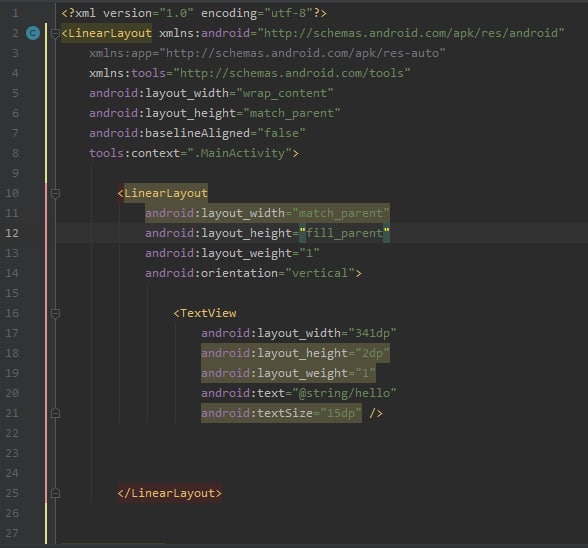Click the grayed-out xmlns:app namespace URL

pyautogui.click(x=302, y=53)
